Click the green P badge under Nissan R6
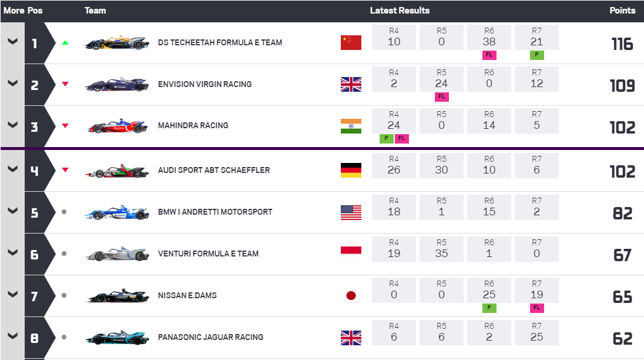 click(489, 307)
